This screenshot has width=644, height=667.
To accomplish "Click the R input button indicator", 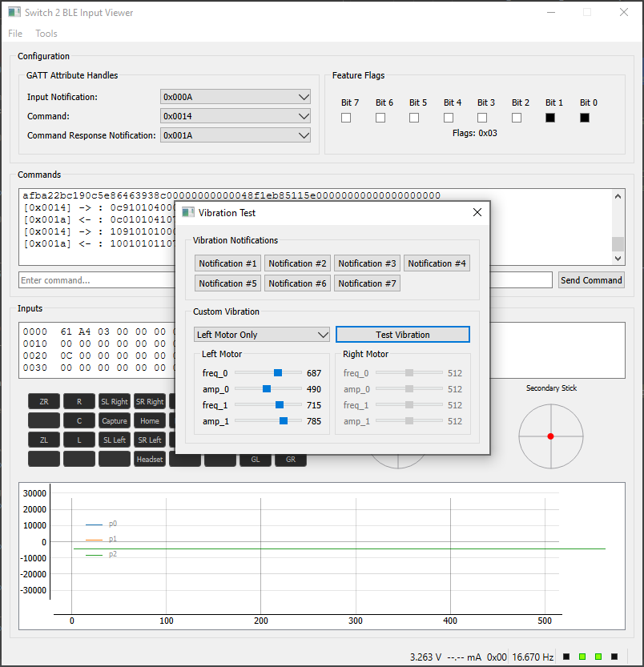I will coord(79,401).
